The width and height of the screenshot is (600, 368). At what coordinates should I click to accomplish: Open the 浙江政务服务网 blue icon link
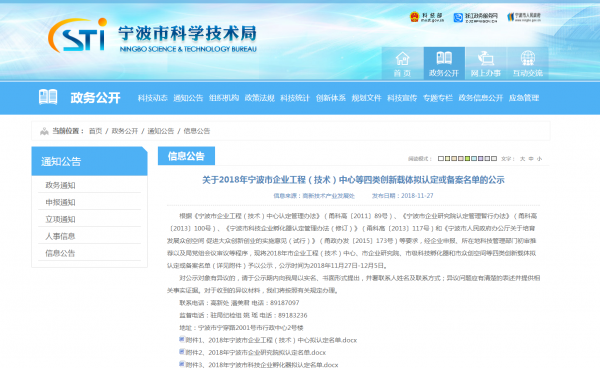476,17
